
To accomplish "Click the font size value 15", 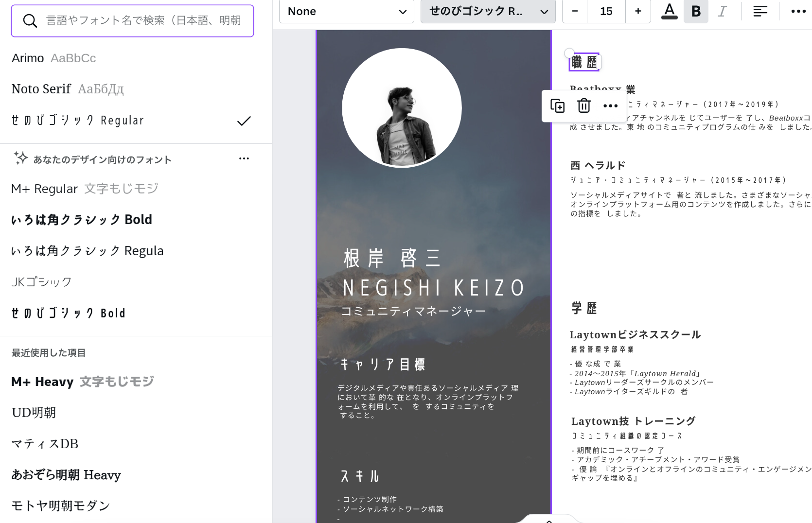I will pyautogui.click(x=606, y=11).
